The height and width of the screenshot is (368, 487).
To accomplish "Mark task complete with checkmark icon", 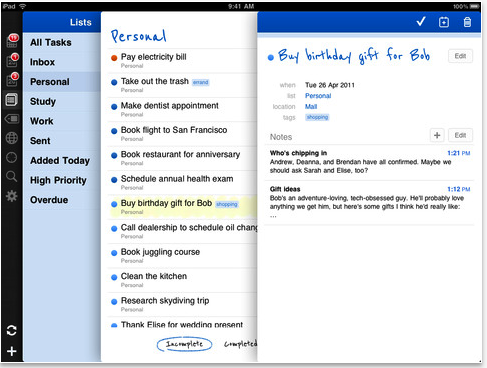I will [x=421, y=22].
